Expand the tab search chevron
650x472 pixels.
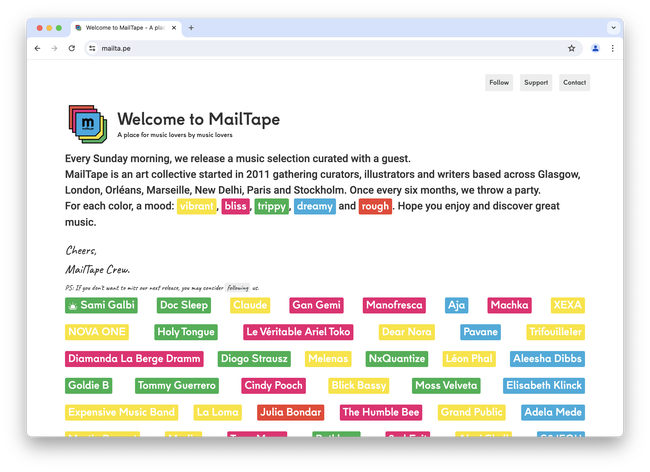tap(614, 28)
